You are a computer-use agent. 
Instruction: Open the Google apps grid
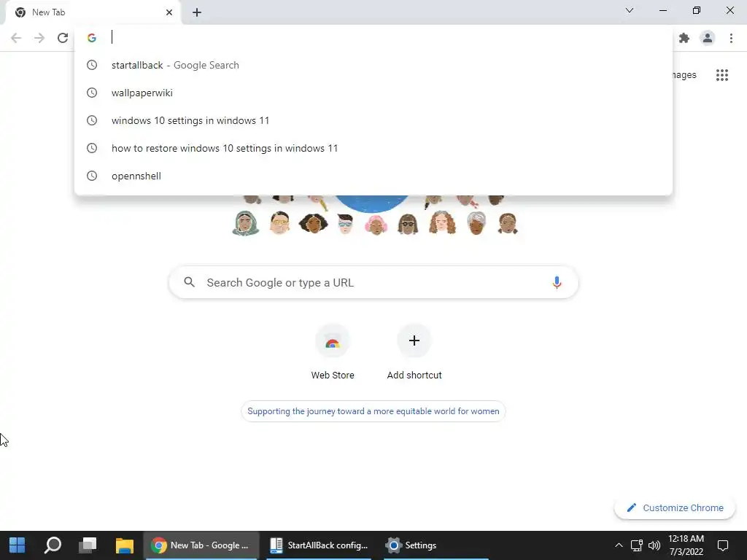point(721,75)
